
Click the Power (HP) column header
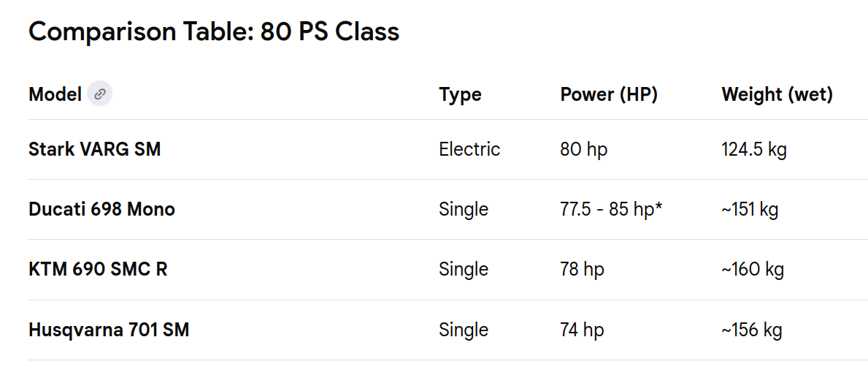609,94
